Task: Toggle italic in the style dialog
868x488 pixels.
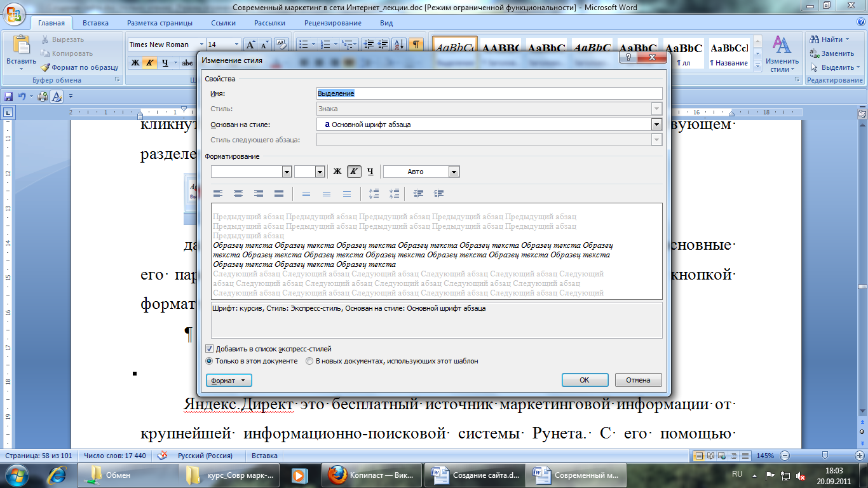Action: pyautogui.click(x=354, y=172)
